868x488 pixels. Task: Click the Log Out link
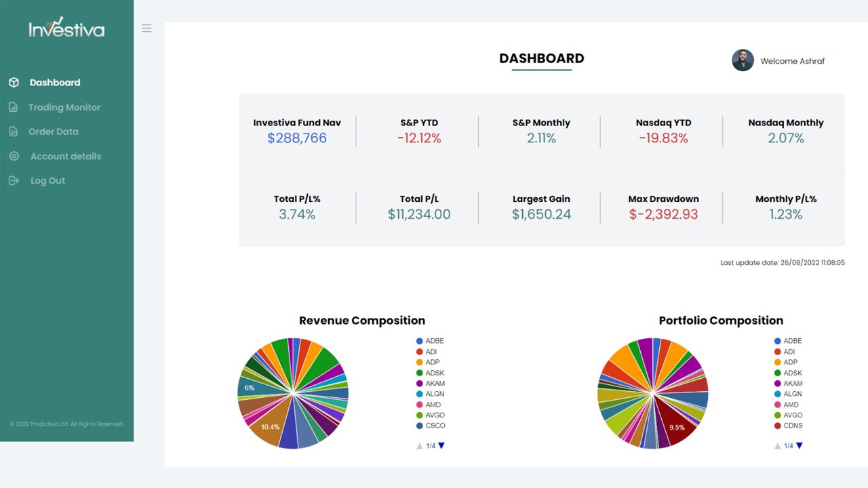pyautogui.click(x=47, y=181)
